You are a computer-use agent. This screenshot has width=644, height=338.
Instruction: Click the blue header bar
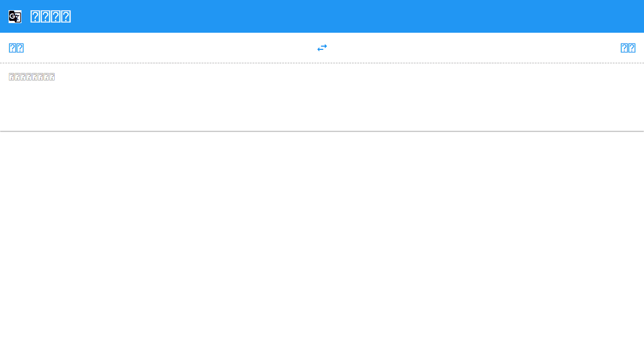322,16
